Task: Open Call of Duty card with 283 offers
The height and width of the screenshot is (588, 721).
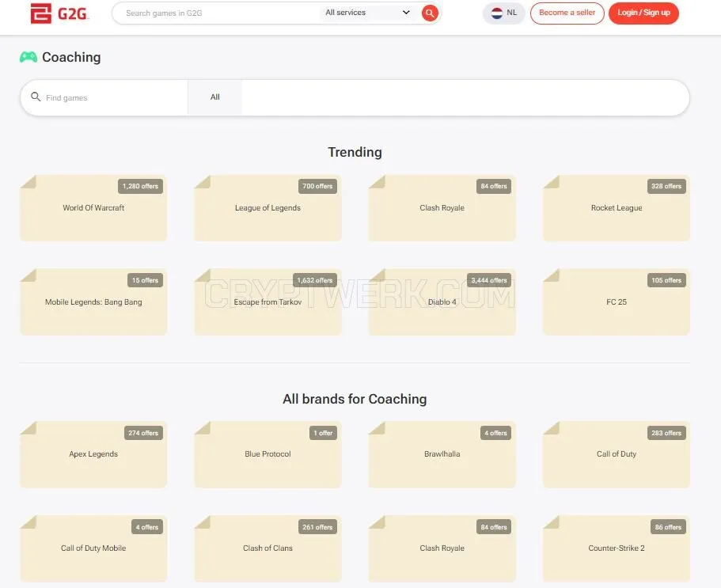Action: [x=617, y=454]
